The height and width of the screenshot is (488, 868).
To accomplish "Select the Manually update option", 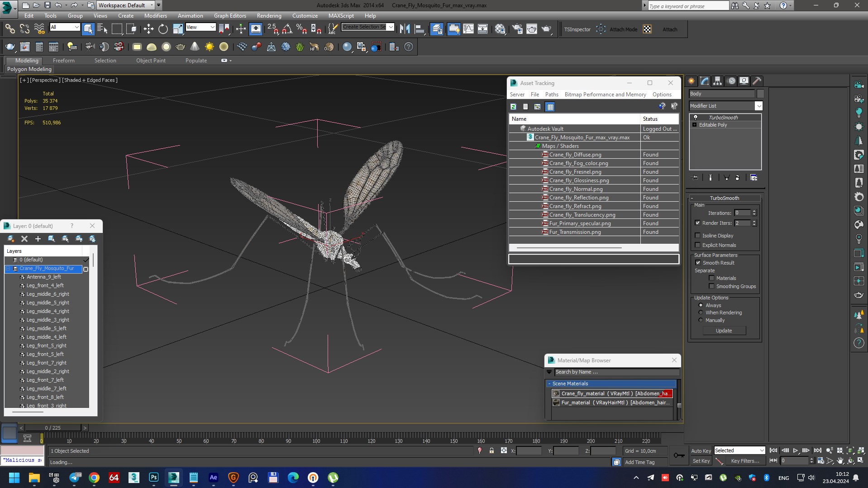I will point(701,320).
